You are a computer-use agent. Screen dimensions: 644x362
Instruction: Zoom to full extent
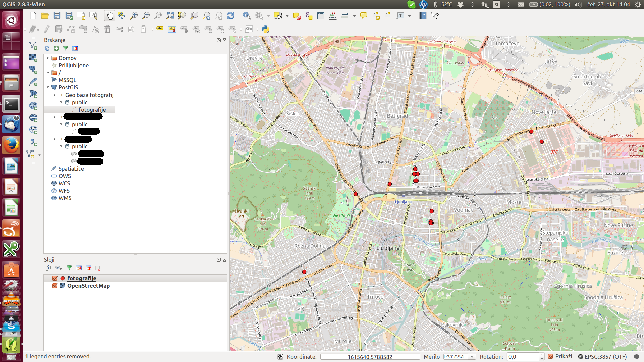170,16
